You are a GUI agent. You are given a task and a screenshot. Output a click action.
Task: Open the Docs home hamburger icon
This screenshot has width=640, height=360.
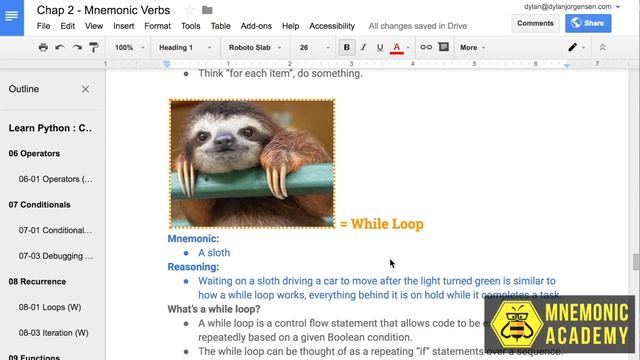(11, 16)
